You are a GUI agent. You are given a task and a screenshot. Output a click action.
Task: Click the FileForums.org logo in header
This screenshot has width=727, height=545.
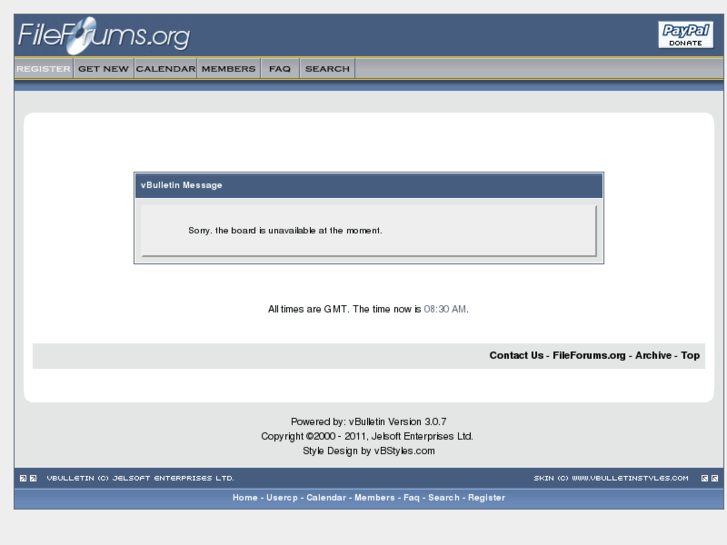point(104,36)
